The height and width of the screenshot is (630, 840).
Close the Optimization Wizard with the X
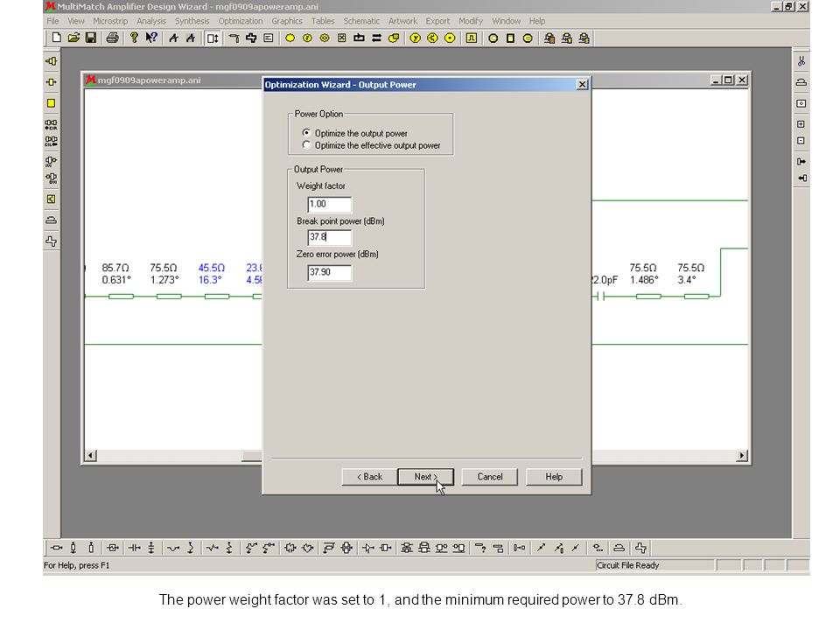coord(583,85)
